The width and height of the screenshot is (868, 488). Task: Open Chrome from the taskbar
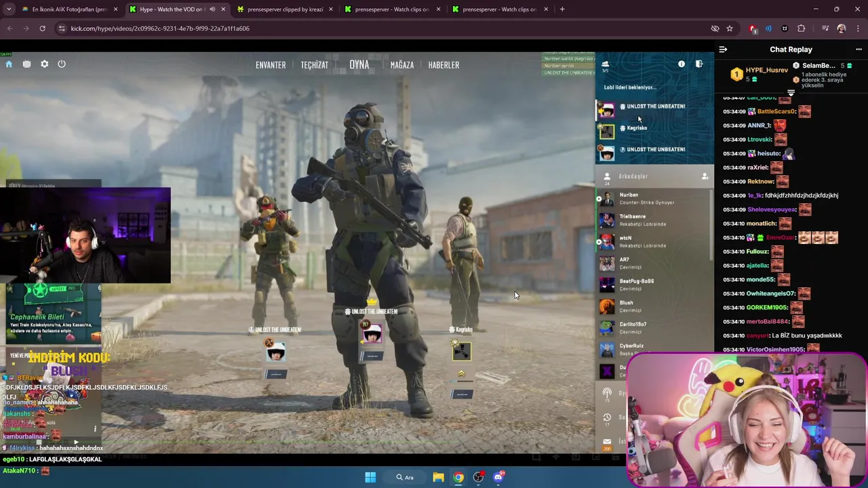point(458,477)
